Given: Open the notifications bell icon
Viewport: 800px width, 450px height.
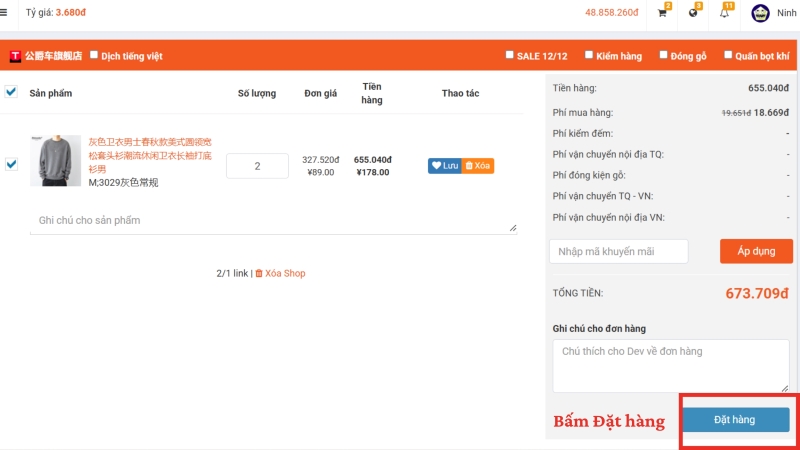Looking at the screenshot, I should pyautogui.click(x=725, y=13).
